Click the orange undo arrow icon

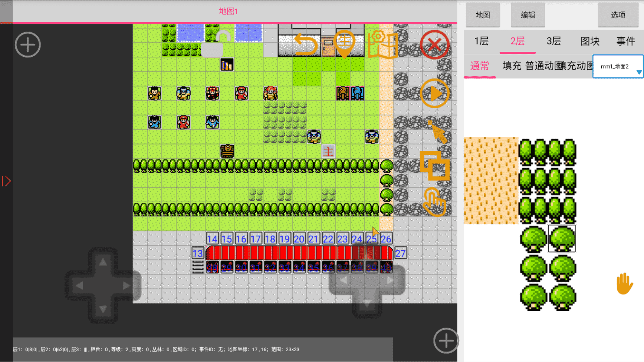pos(306,44)
